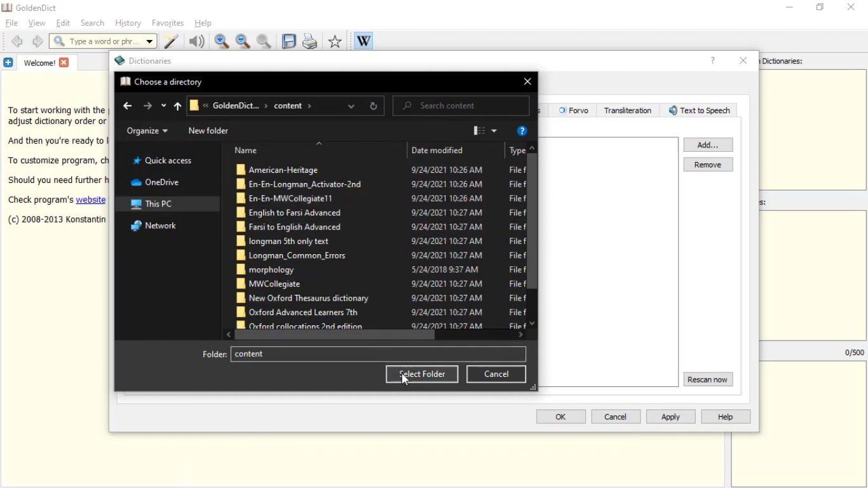This screenshot has width=868, height=488.
Task: Open the search box dropdown in GoldenDict toolbar
Action: tap(150, 41)
